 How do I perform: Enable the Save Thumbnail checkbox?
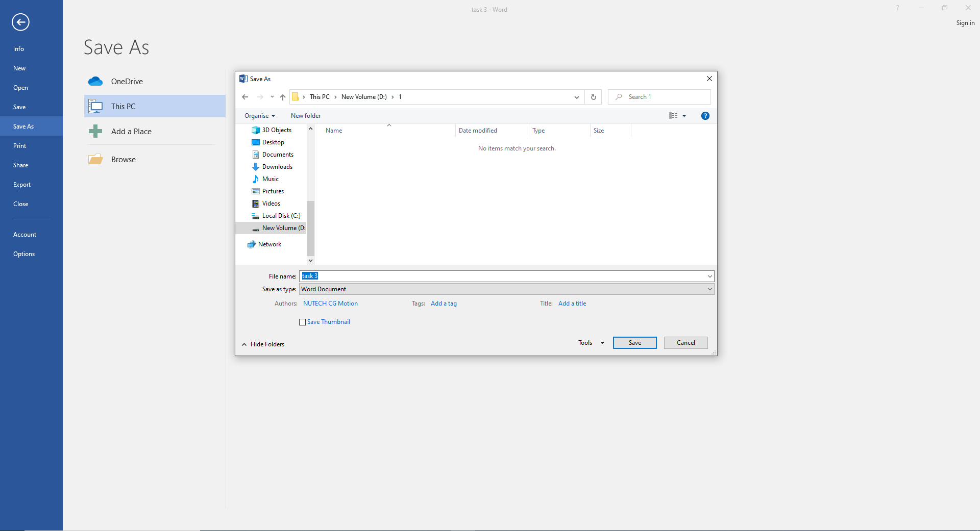[x=302, y=322]
